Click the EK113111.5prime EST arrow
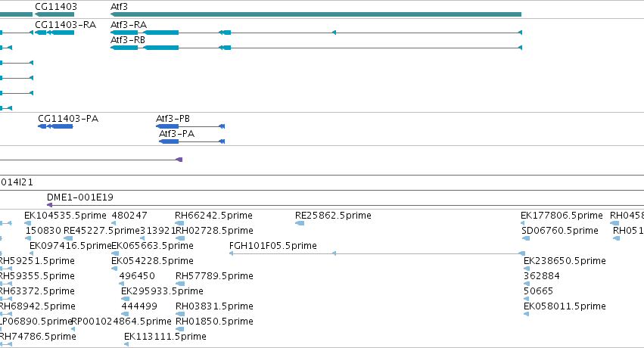This screenshot has width=644, height=348. click(x=126, y=344)
